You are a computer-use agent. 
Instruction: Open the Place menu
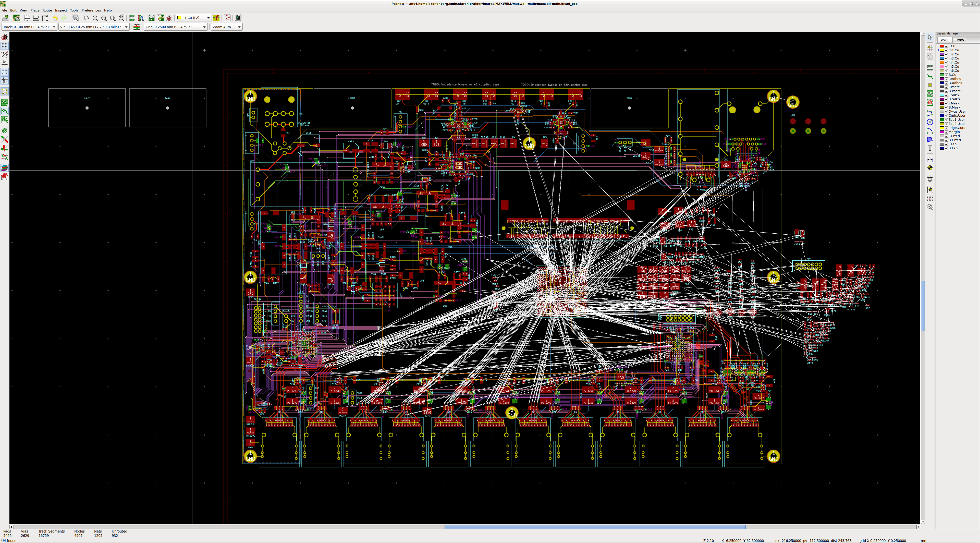(x=35, y=10)
